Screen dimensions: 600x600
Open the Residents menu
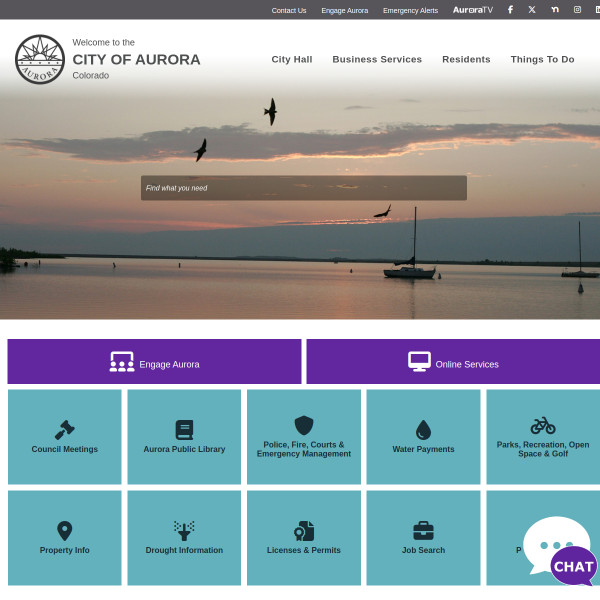[x=466, y=59]
